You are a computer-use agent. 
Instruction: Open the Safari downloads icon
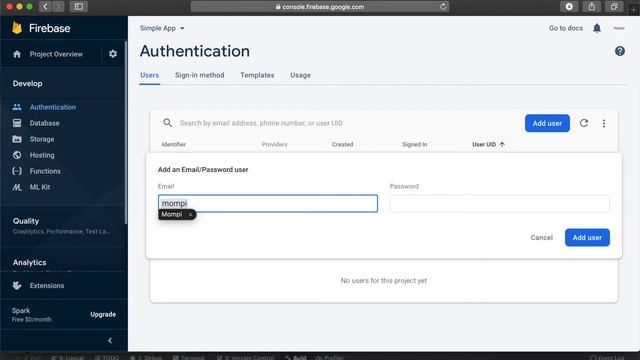tap(569, 7)
